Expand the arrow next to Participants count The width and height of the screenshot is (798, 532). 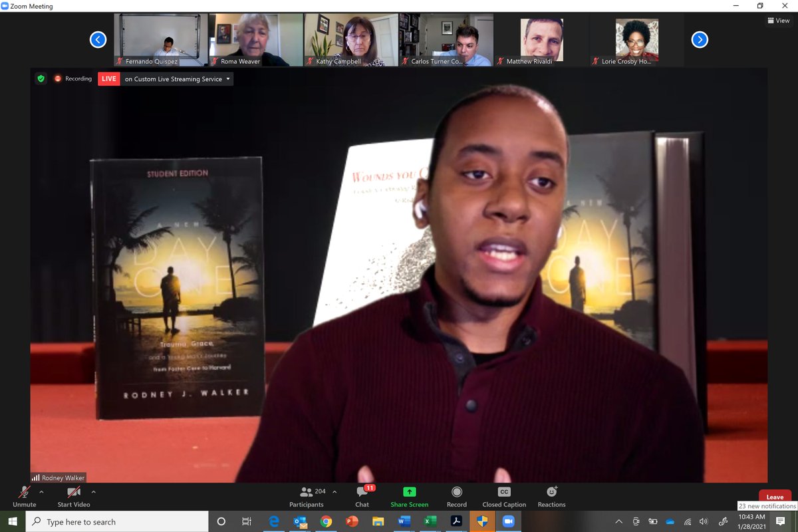click(x=334, y=492)
